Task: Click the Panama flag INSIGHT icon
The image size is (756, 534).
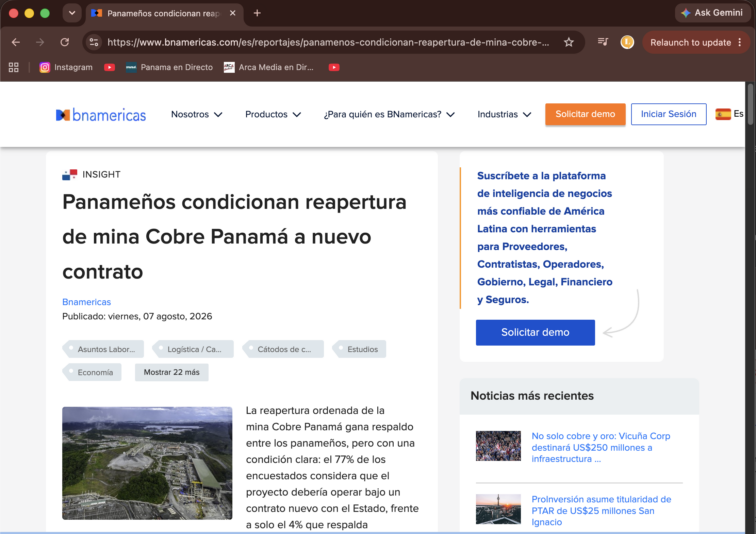Action: tap(69, 174)
